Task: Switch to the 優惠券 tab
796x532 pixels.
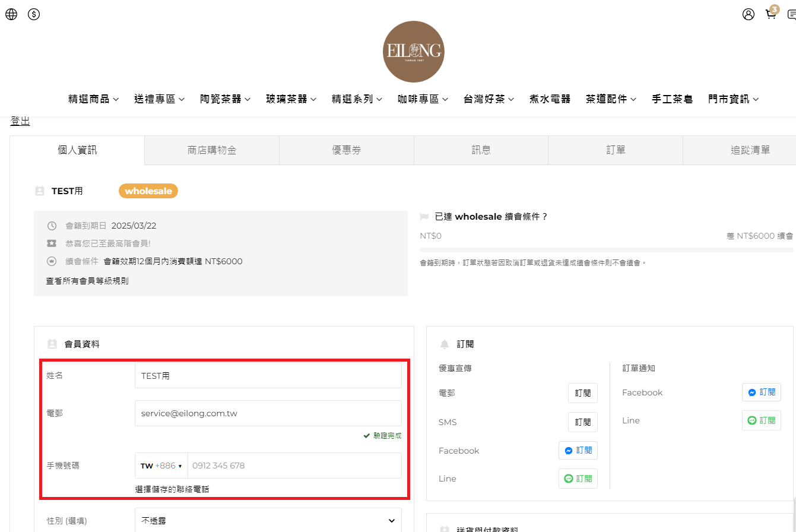Action: (x=346, y=150)
